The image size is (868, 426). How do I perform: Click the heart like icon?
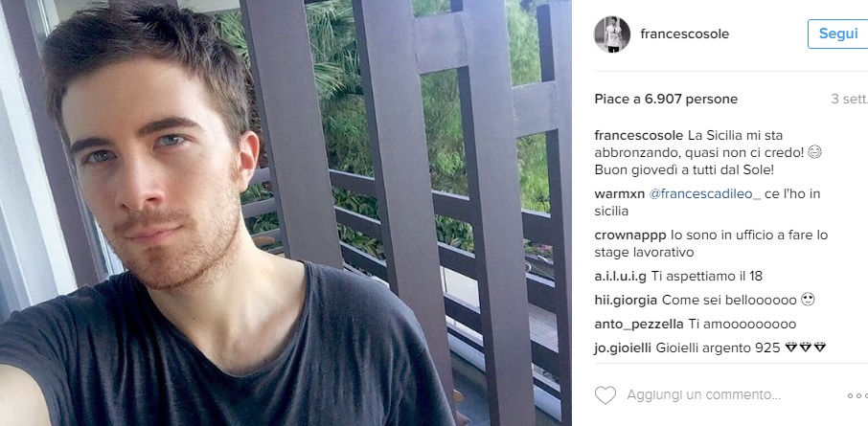(x=605, y=395)
